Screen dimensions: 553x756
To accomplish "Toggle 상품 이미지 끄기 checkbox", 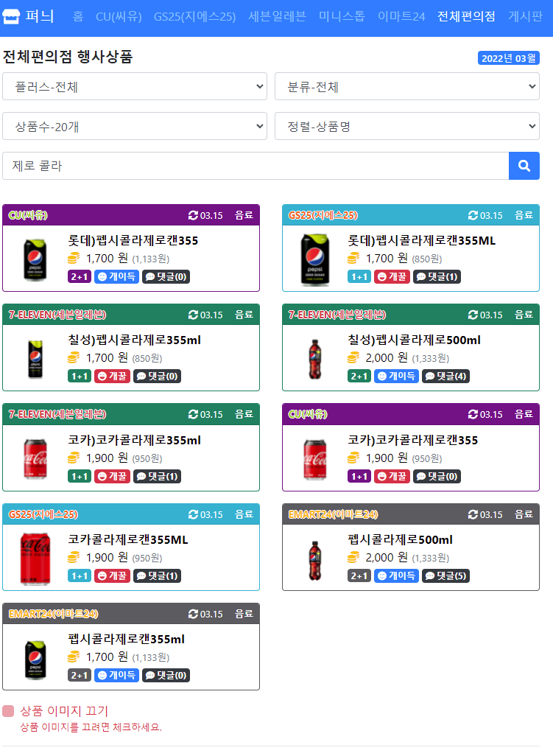I will (x=8, y=711).
